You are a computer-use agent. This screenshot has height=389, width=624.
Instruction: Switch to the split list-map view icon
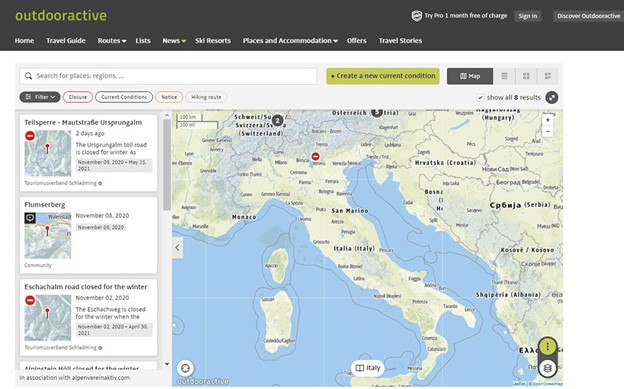(x=548, y=76)
